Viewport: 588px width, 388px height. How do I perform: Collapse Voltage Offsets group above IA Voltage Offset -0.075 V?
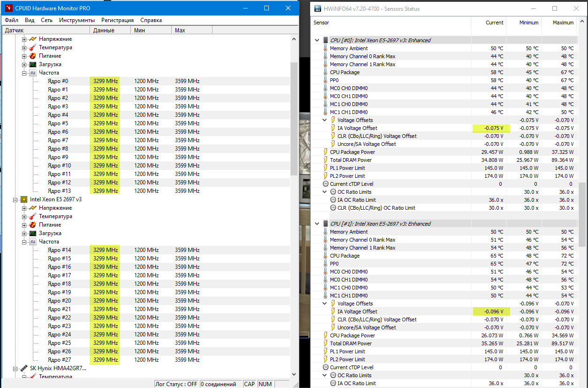(325, 120)
